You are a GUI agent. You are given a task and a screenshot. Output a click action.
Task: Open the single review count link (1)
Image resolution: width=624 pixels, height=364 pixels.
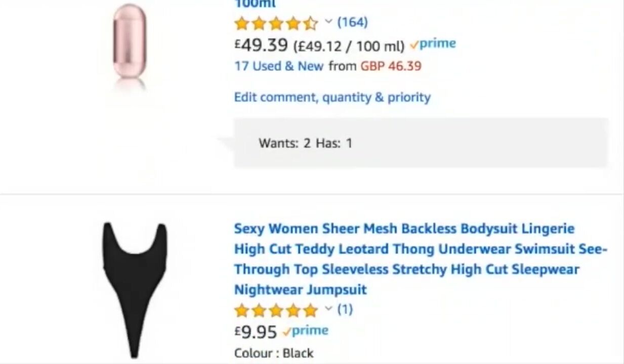coord(345,309)
